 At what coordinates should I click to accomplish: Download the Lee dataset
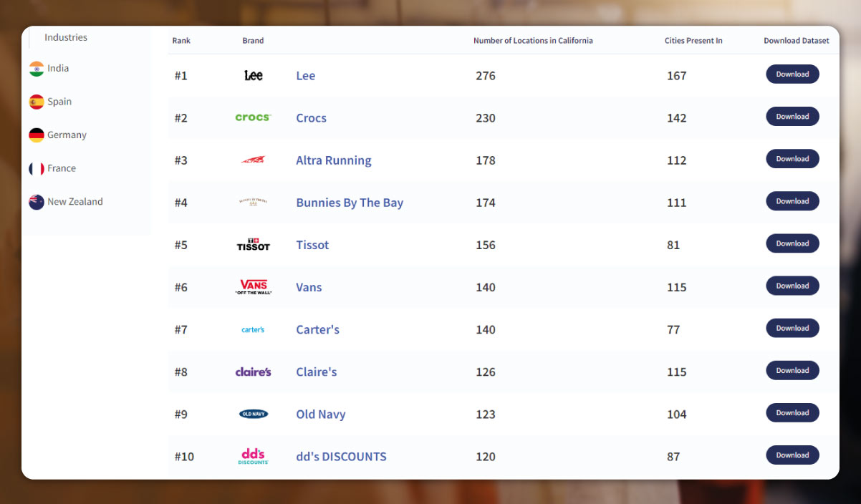click(792, 74)
